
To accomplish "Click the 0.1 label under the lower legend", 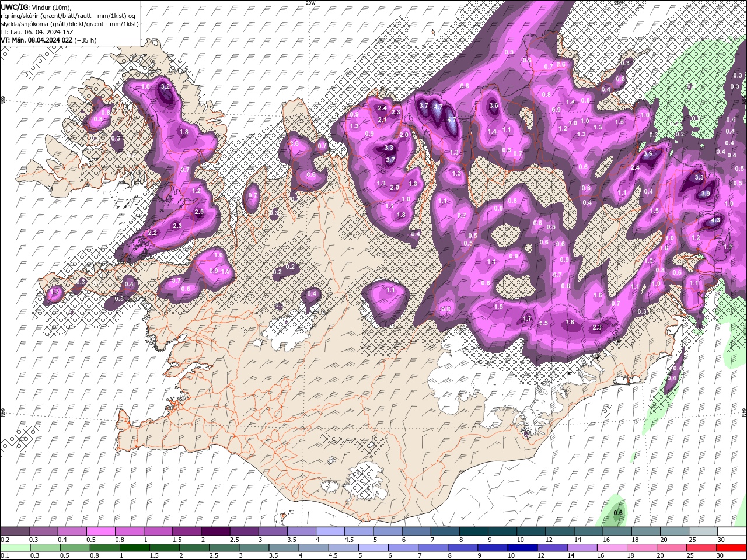I will coord(5,556).
